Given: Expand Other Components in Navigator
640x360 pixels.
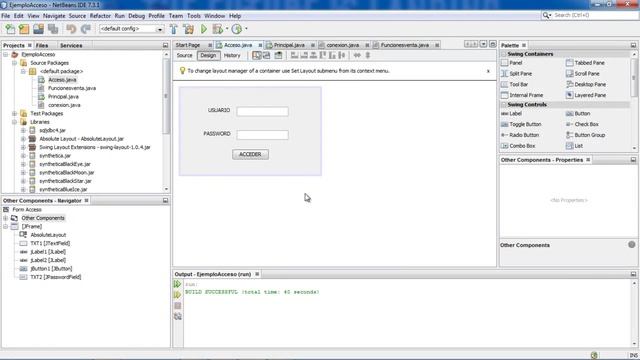Looking at the screenshot, I should point(6,218).
